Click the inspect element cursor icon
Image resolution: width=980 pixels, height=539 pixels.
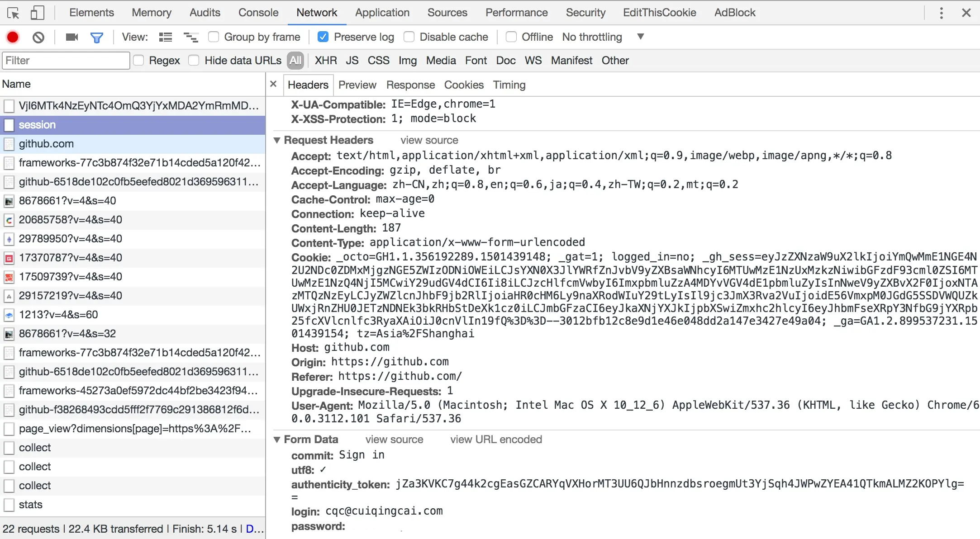point(14,13)
